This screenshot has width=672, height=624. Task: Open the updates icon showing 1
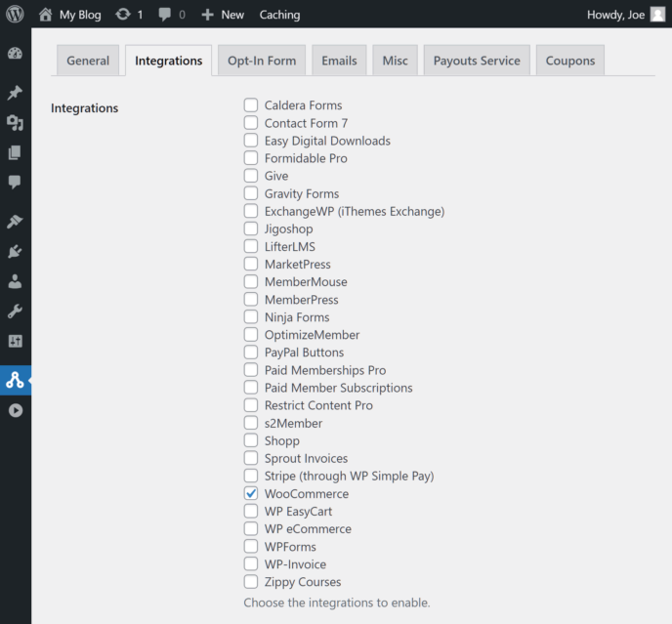(123, 15)
